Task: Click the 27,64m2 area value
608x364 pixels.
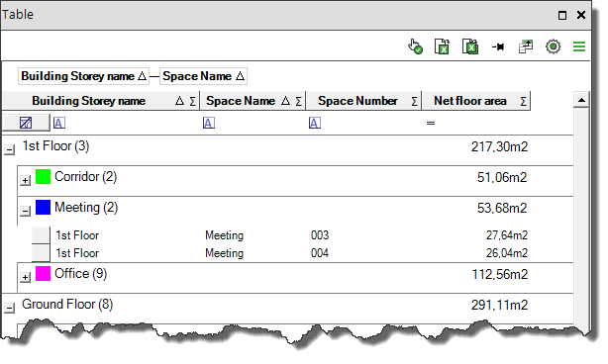Action: point(507,235)
